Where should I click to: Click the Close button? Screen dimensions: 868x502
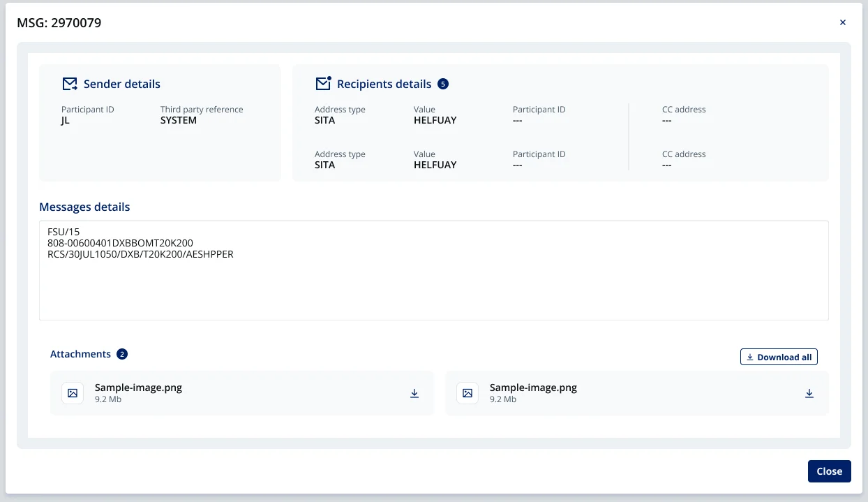830,471
